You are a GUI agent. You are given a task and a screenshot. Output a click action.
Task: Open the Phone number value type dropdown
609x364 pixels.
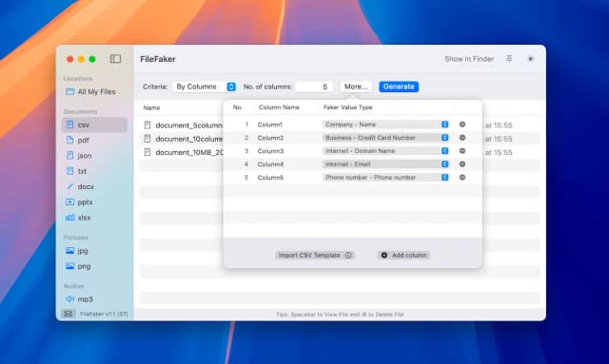click(x=385, y=178)
